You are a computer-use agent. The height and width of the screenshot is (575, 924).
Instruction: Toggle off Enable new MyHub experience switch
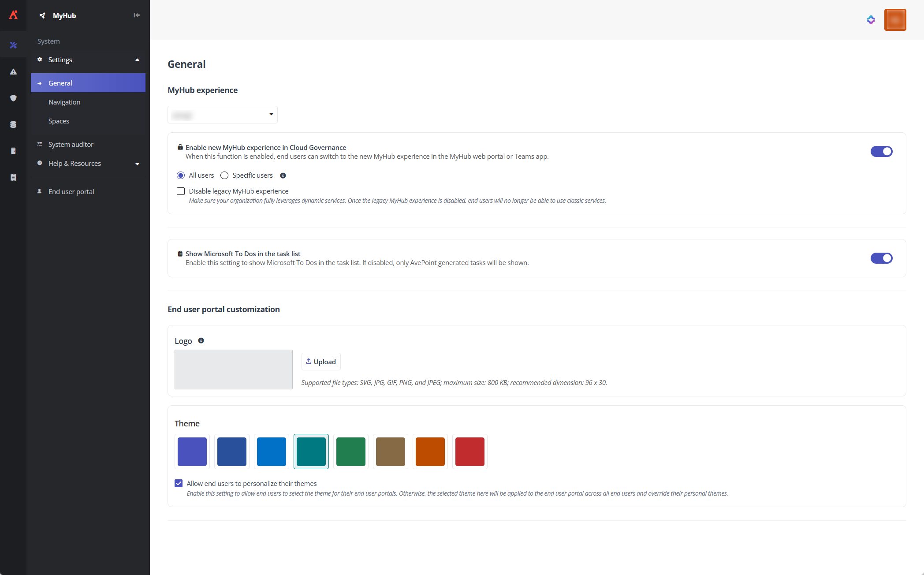tap(881, 151)
